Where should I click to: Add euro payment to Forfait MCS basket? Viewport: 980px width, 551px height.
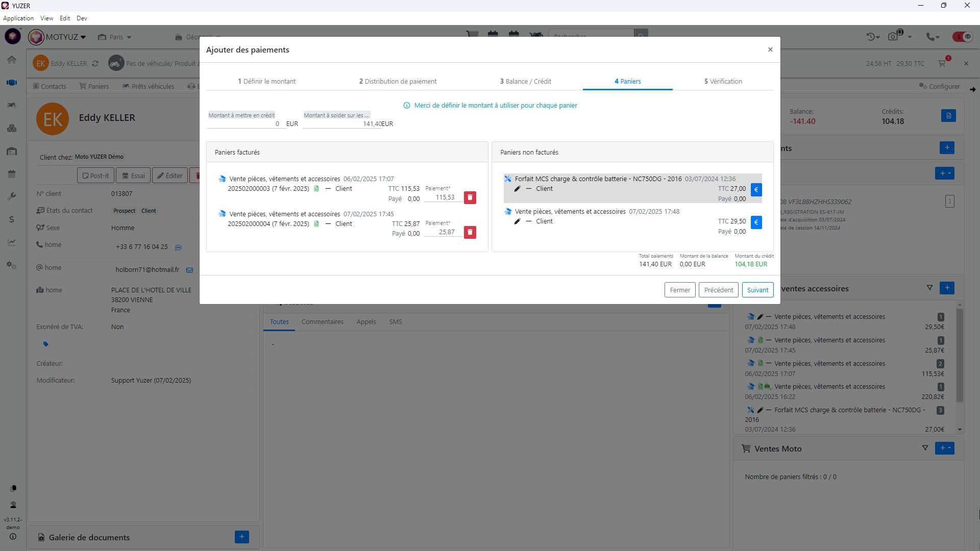click(x=756, y=190)
